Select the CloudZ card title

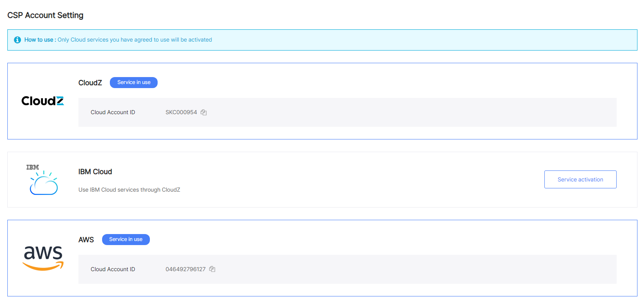(x=90, y=83)
